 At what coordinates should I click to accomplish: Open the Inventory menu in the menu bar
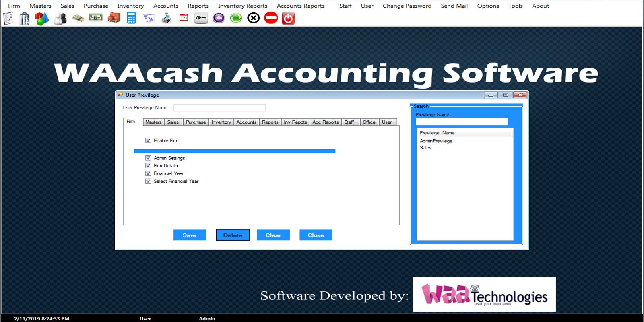[x=131, y=6]
